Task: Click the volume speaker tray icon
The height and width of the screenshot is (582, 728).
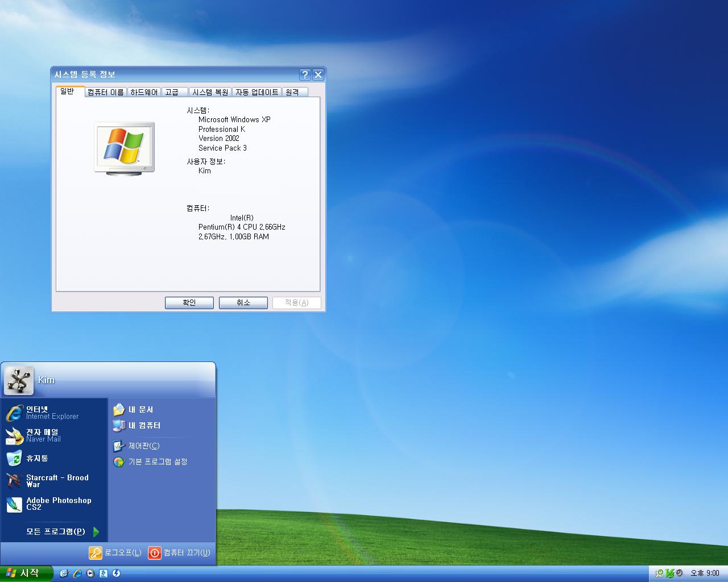Action: (679, 573)
